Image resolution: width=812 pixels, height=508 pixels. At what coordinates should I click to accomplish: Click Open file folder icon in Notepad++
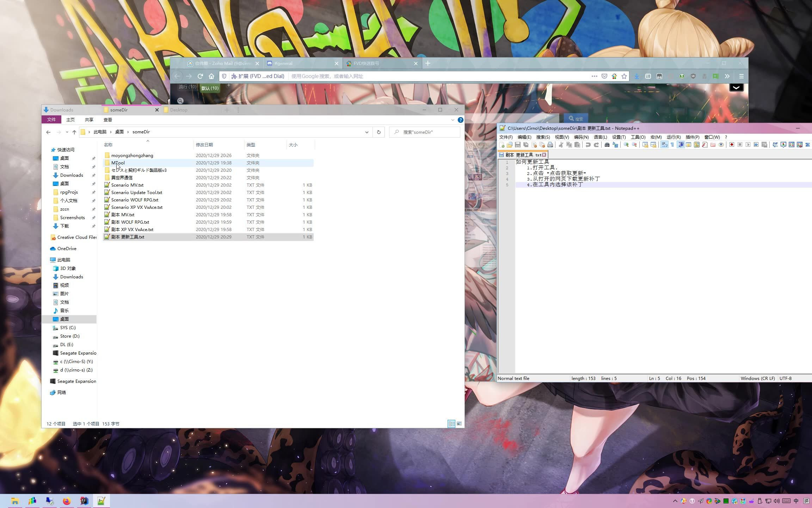[x=509, y=145]
